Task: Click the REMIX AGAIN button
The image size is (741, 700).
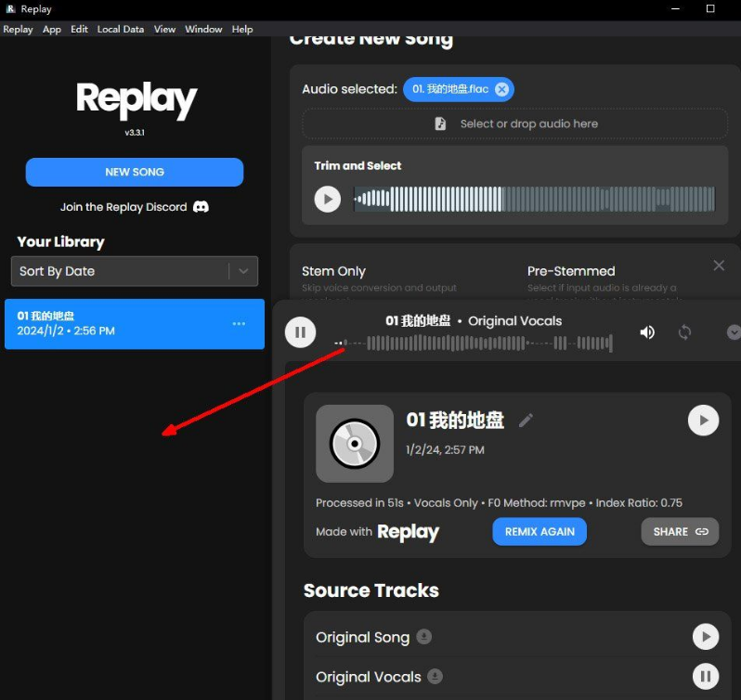Action: click(x=539, y=531)
